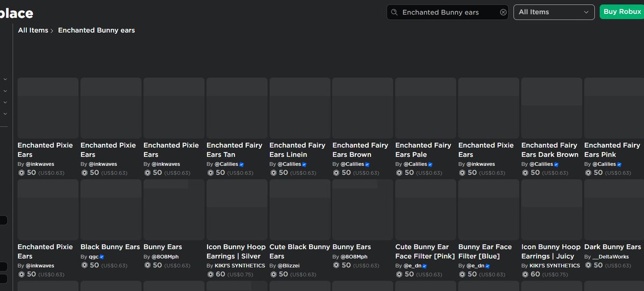Clear the search text with the X icon
The width and height of the screenshot is (644, 291).
503,12
